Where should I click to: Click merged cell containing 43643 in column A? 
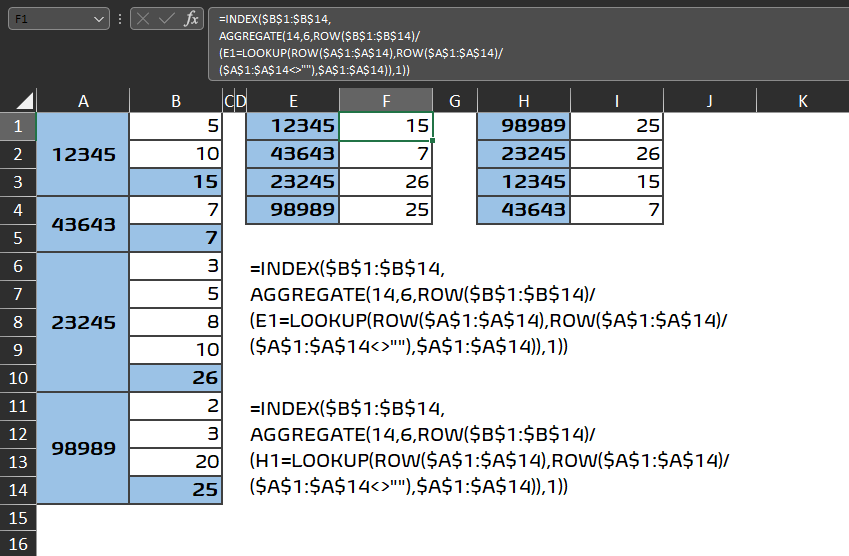coord(83,224)
